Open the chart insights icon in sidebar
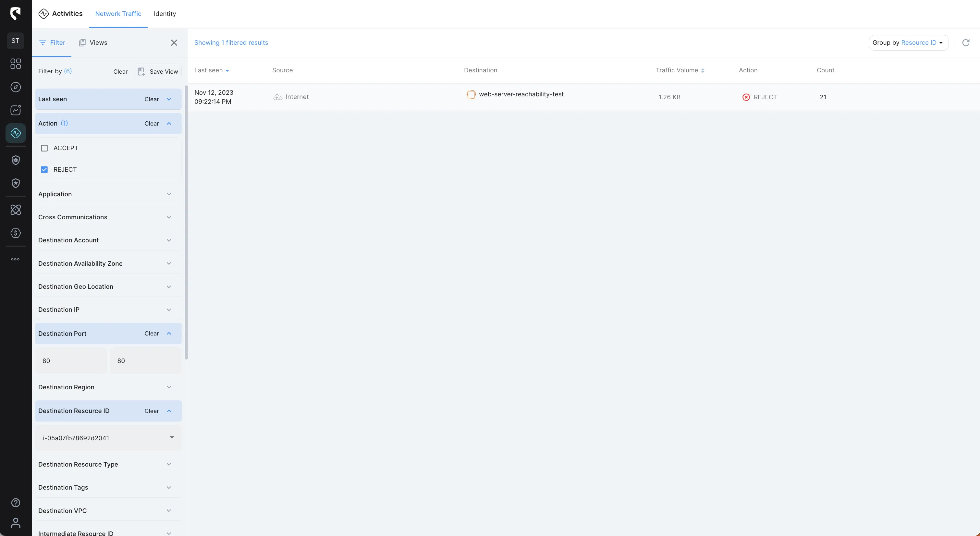980x536 pixels. [16, 110]
